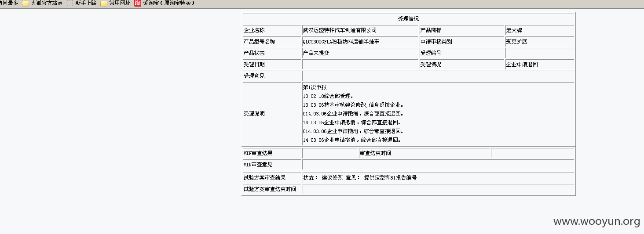Select the 受理说明 label cell
The width and height of the screenshot is (644, 234).
pyautogui.click(x=272, y=114)
